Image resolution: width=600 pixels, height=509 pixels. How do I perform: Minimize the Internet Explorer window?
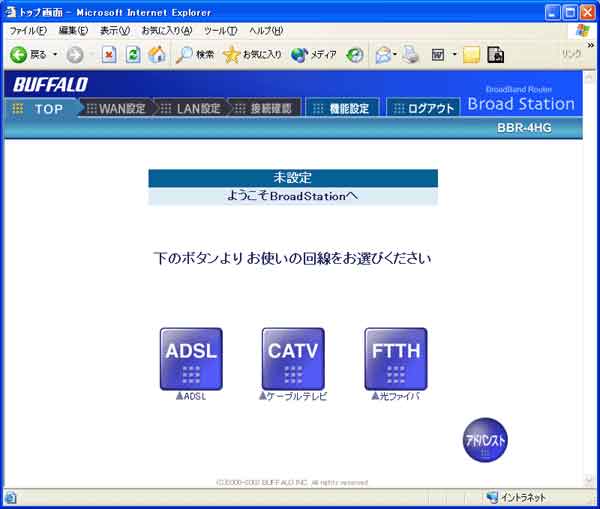[x=552, y=13]
